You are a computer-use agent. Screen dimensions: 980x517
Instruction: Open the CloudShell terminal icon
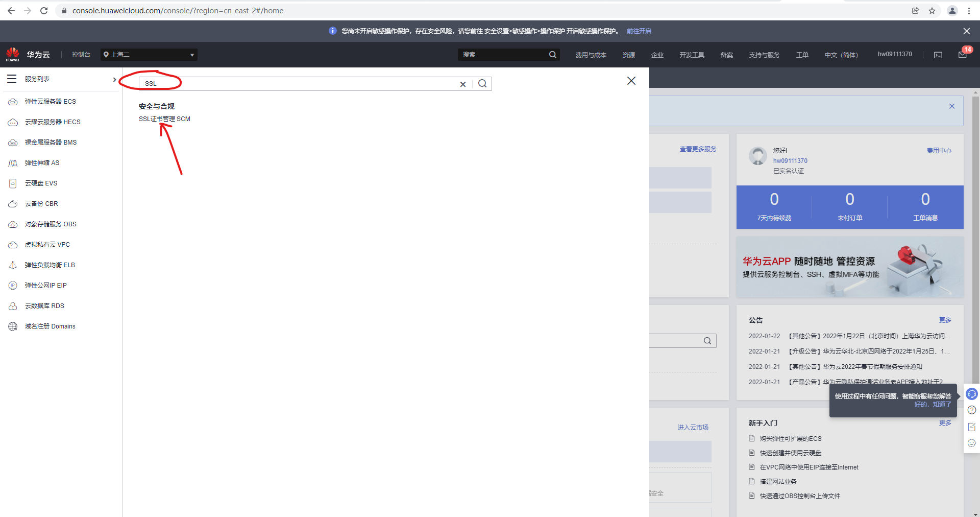point(938,55)
